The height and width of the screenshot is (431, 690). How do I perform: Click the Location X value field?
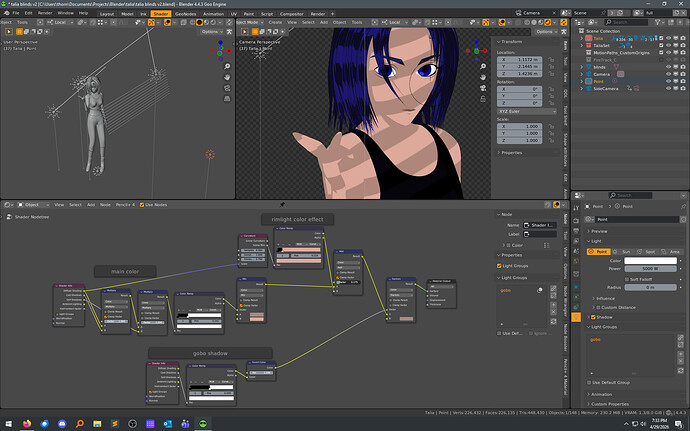520,59
